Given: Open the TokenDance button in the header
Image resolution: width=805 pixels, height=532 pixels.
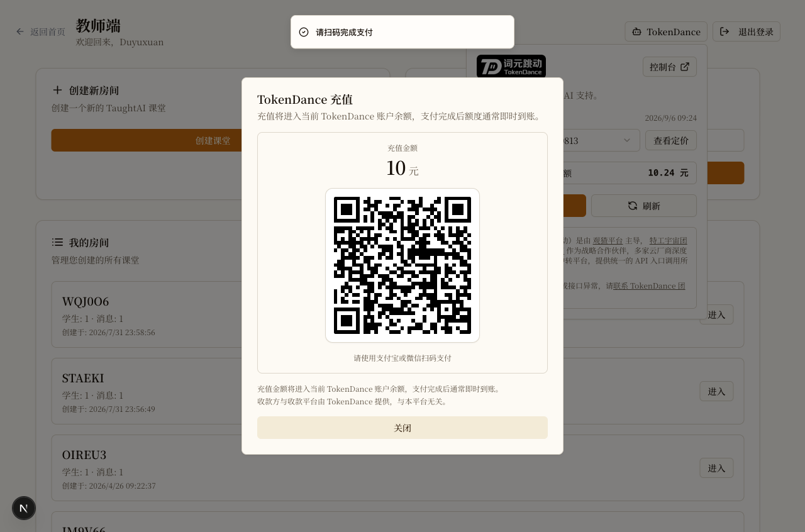Looking at the screenshot, I should tap(666, 31).
